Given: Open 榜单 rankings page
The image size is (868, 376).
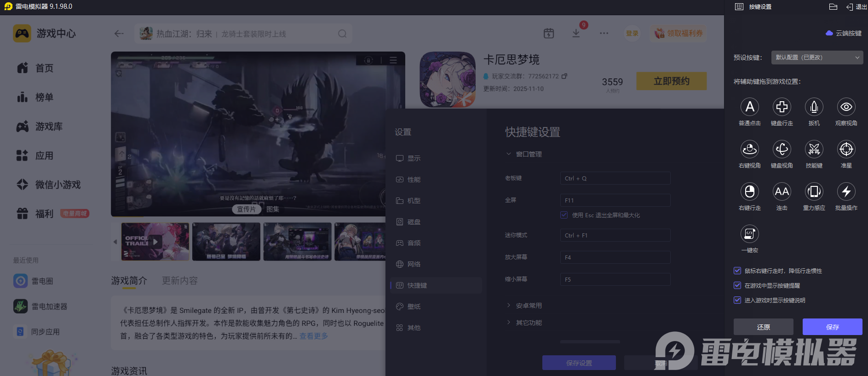Looking at the screenshot, I should point(35,97).
